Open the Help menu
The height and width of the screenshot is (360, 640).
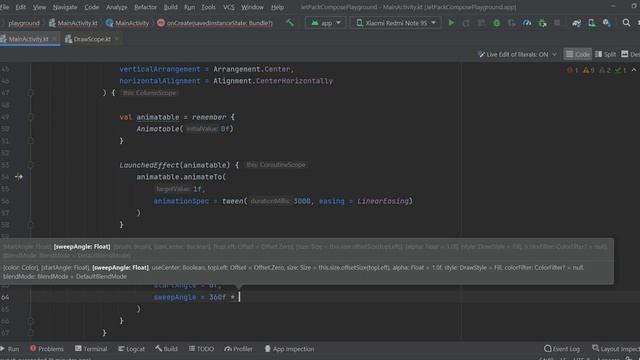pyautogui.click(x=277, y=7)
